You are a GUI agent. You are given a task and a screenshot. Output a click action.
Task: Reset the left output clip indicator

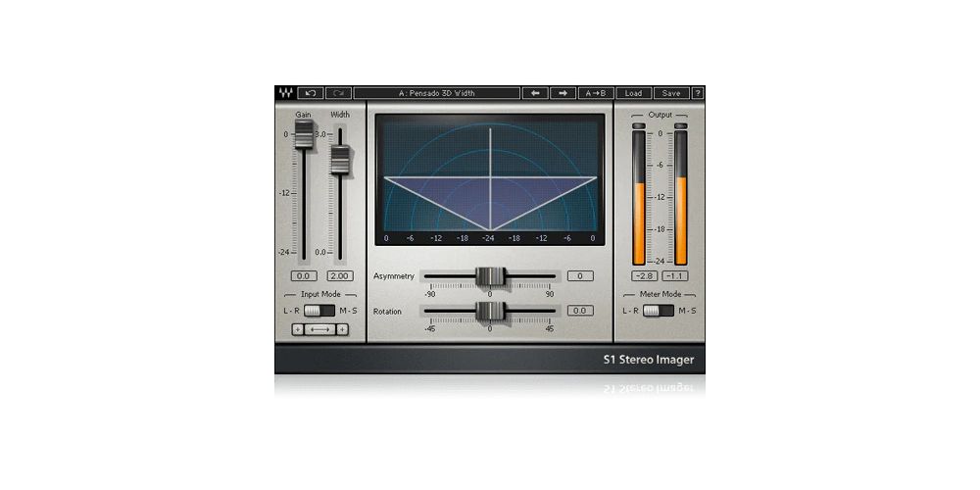(x=639, y=126)
